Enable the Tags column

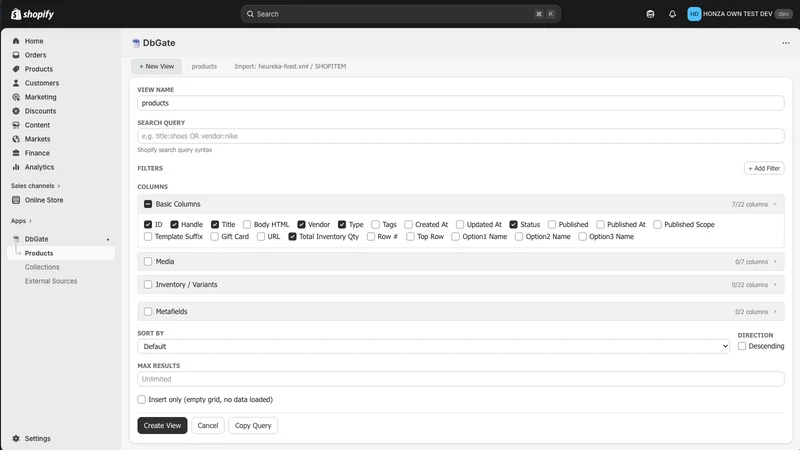tap(376, 224)
